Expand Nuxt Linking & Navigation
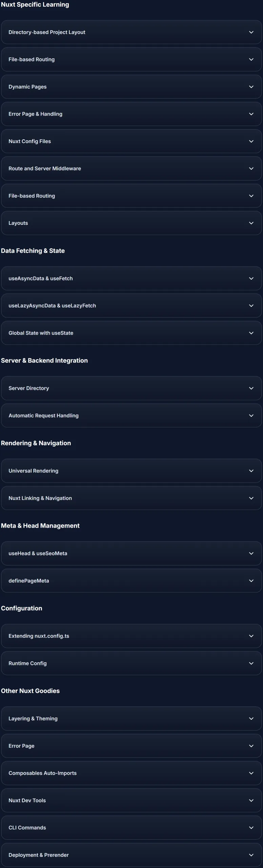 pos(131,498)
